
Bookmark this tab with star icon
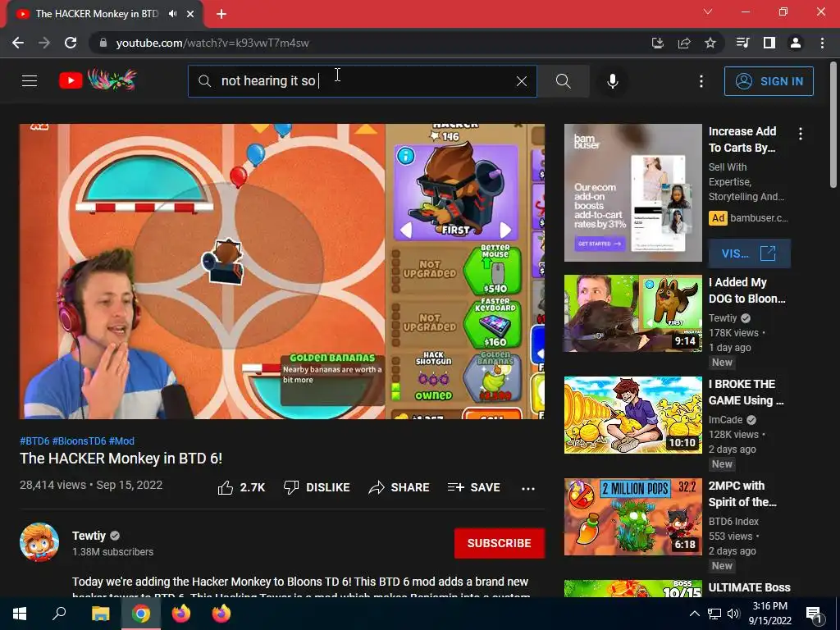pyautogui.click(x=710, y=43)
